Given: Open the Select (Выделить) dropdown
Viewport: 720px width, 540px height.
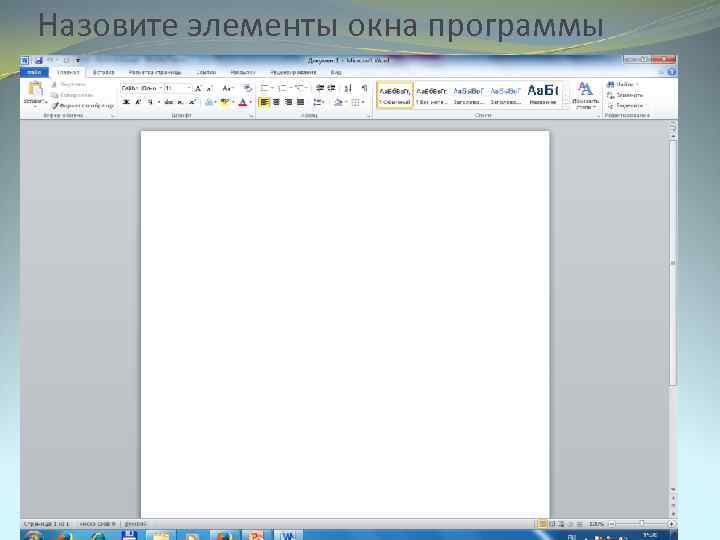Looking at the screenshot, I should click(625, 106).
